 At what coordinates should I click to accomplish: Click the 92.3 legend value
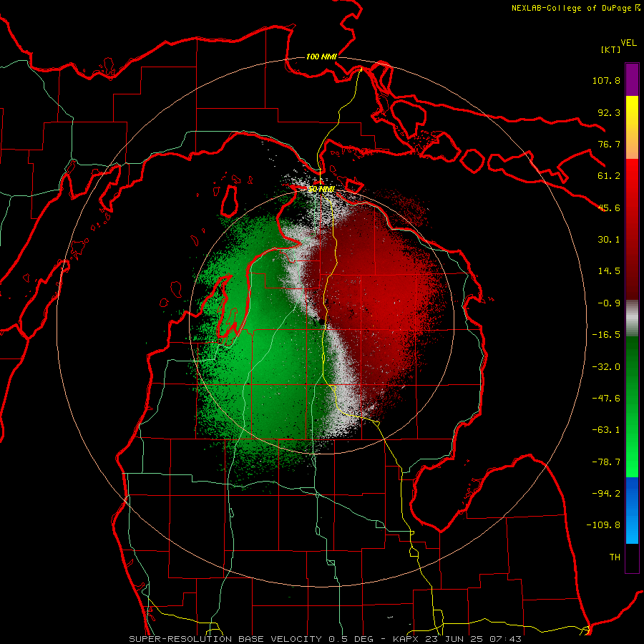click(x=609, y=112)
